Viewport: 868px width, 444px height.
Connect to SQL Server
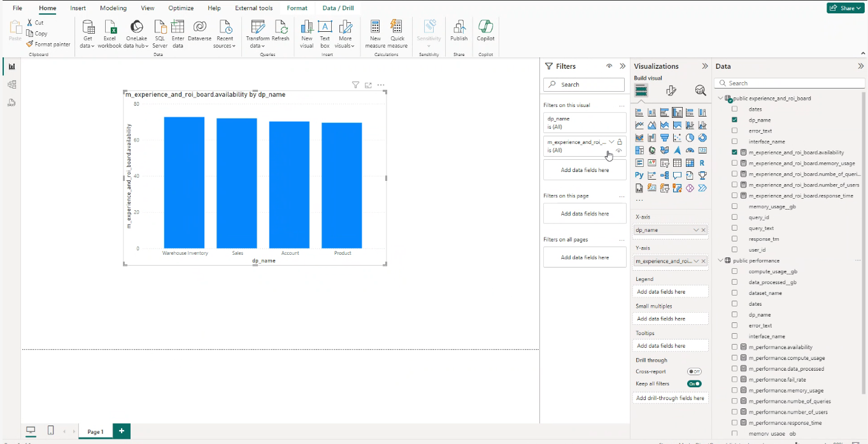(x=160, y=34)
